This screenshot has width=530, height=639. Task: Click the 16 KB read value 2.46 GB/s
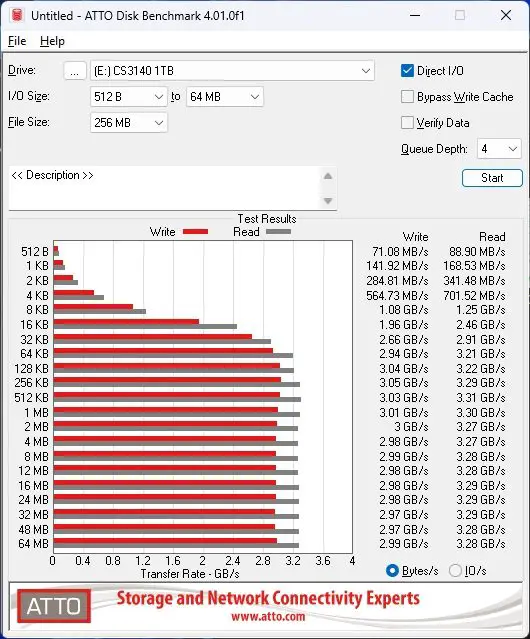[x=481, y=325]
